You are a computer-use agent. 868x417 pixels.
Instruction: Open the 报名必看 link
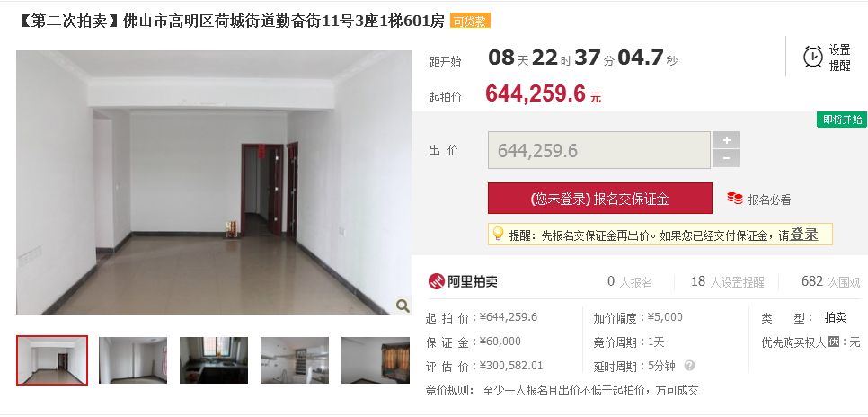click(769, 200)
